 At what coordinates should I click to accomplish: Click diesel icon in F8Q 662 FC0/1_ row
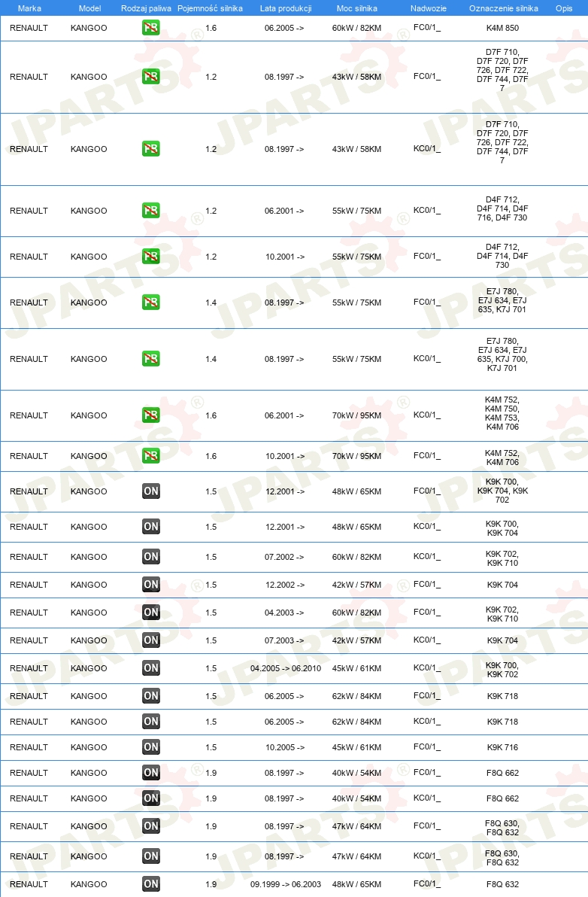click(x=151, y=773)
